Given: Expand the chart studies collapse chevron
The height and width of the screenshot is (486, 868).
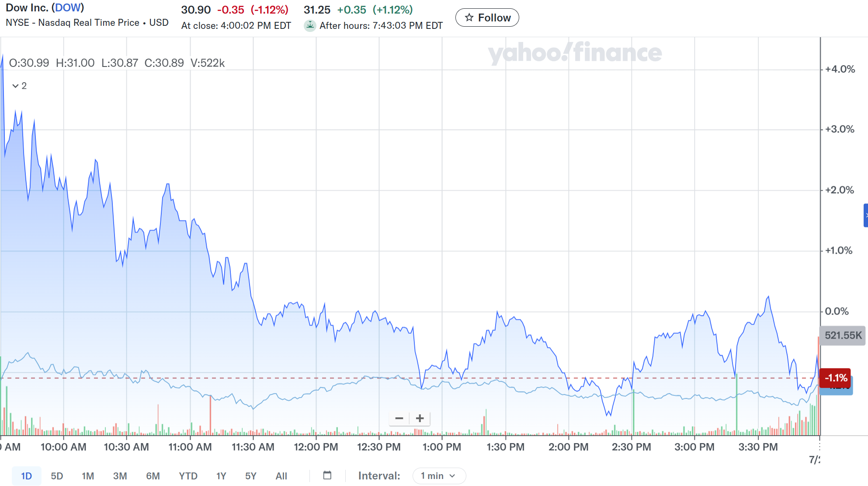Looking at the screenshot, I should click(x=15, y=86).
